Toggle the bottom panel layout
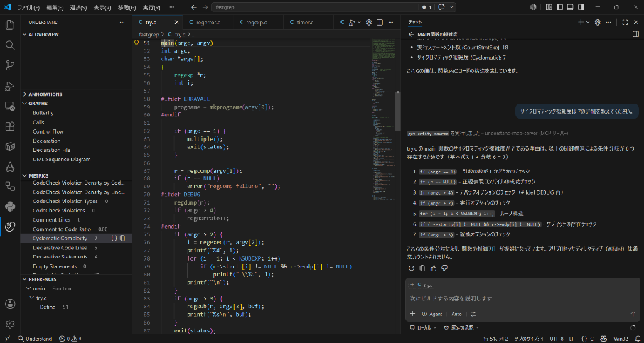The image size is (644, 343). tap(570, 7)
